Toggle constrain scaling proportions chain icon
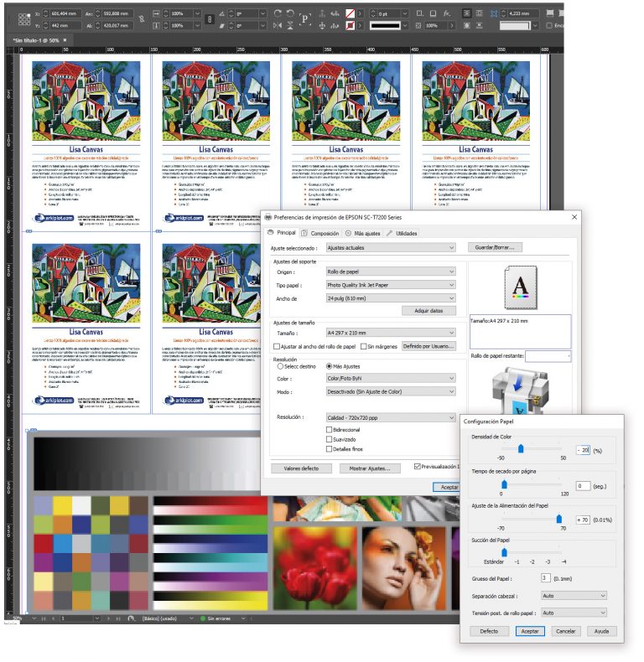 coord(210,19)
